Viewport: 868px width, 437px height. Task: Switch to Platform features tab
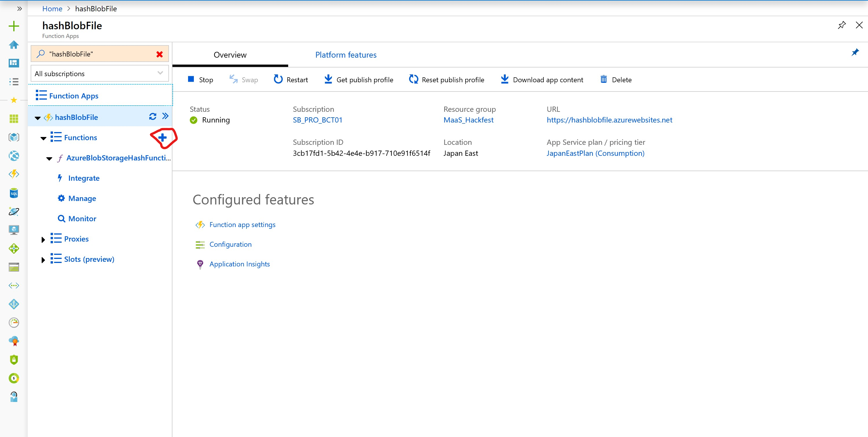pos(346,55)
